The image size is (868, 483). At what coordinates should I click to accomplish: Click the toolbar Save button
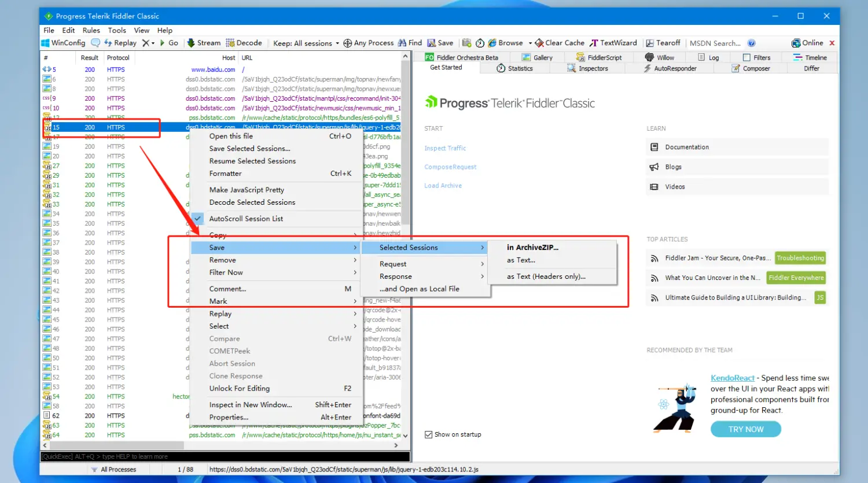pos(440,43)
